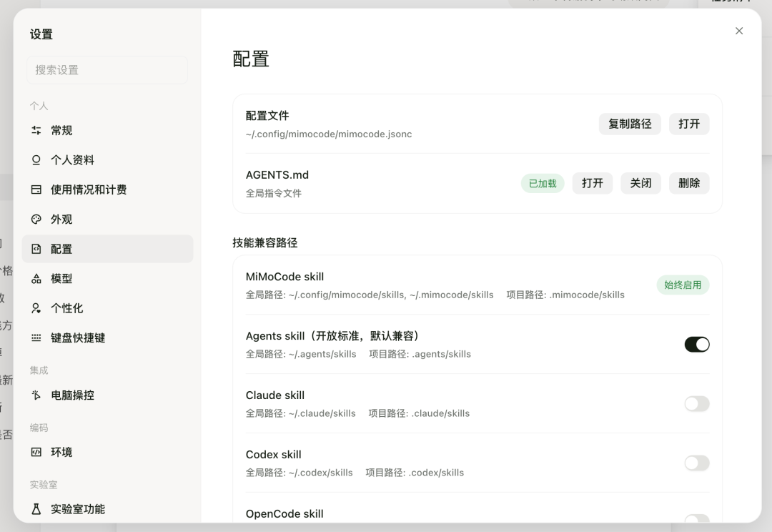Click the 实验室功能 flask icon

[36, 509]
